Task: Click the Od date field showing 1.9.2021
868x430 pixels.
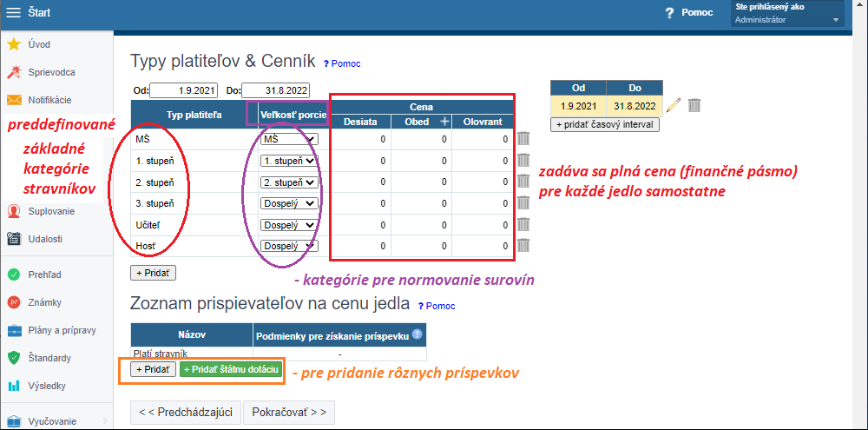Action: coord(184,90)
